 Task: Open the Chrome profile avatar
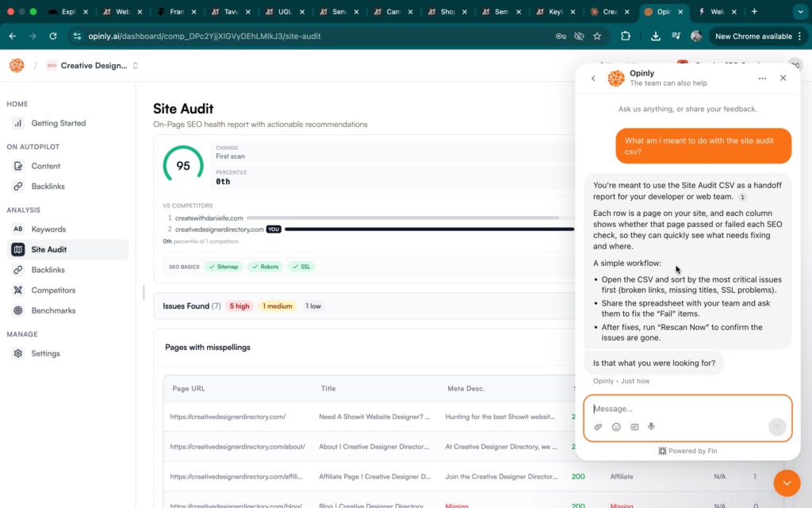696,37
